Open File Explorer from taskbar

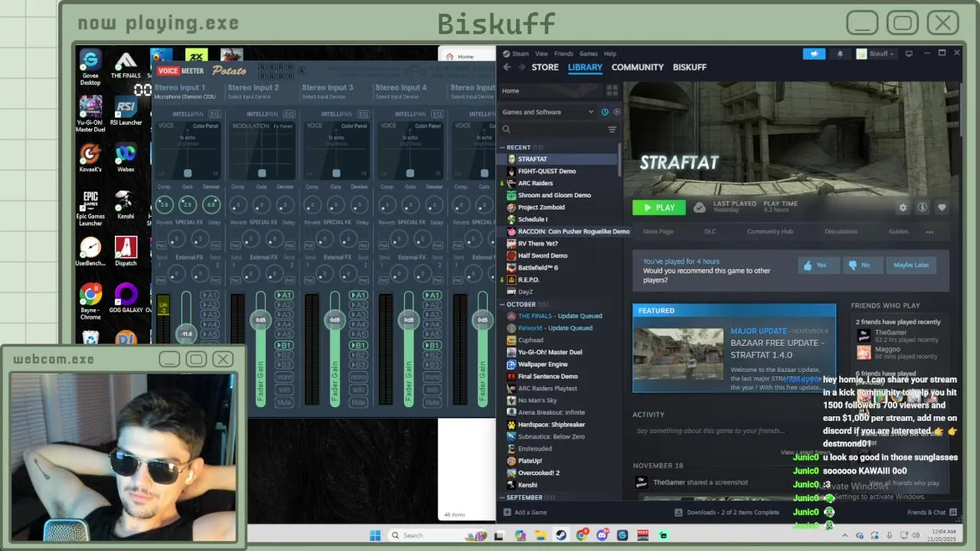pyautogui.click(x=541, y=535)
